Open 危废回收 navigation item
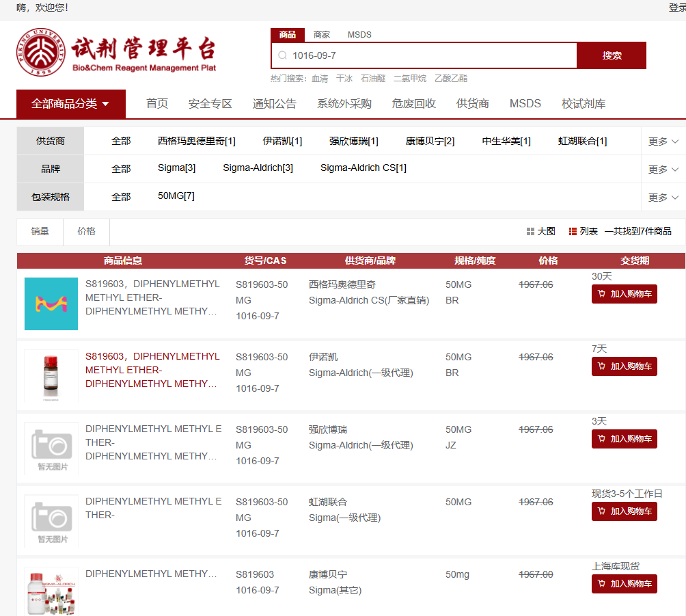This screenshot has width=686, height=616. pos(414,104)
